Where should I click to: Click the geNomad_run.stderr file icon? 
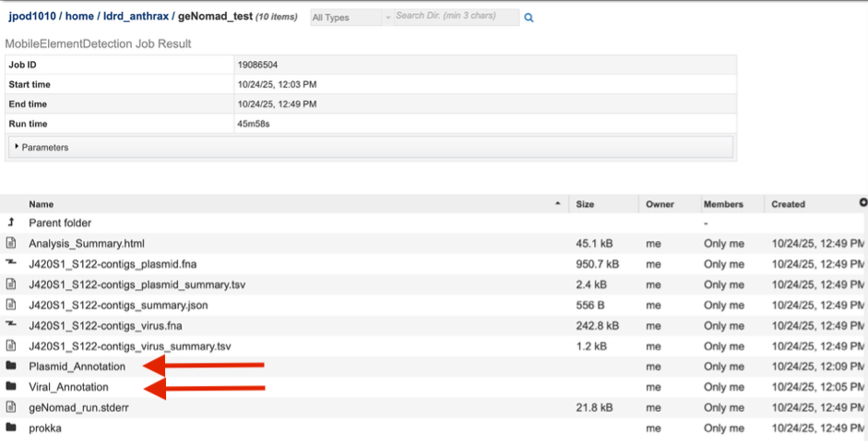click(11, 407)
